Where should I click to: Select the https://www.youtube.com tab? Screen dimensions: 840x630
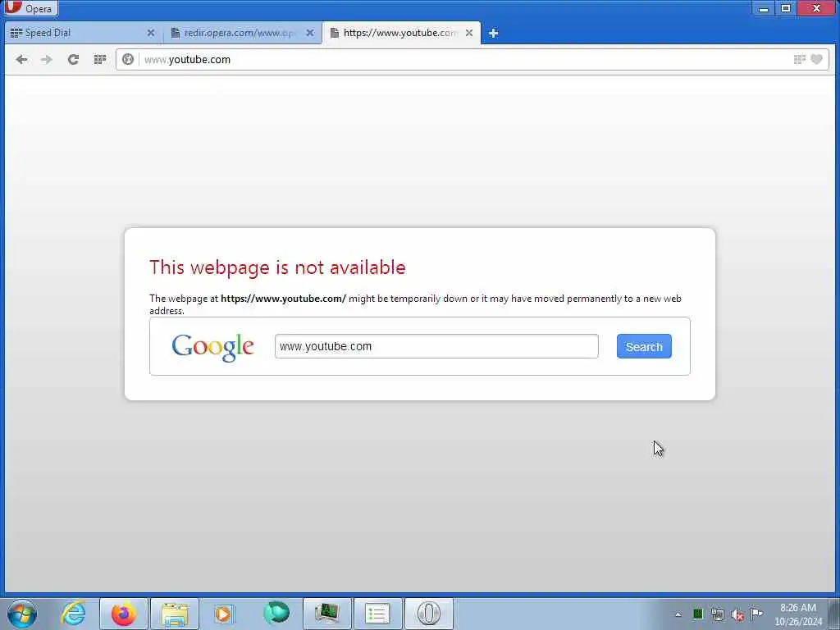[401, 33]
